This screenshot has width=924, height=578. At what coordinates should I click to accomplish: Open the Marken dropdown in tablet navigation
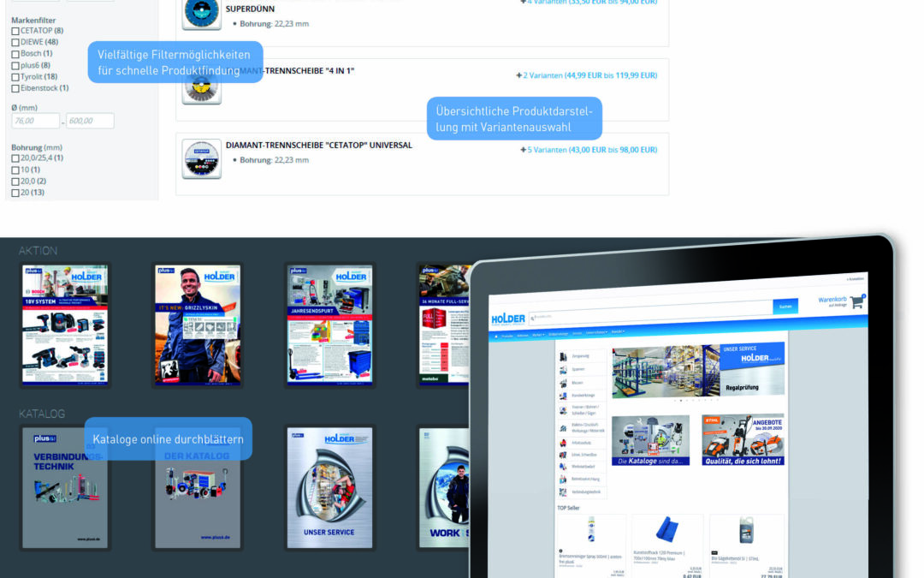coord(538,335)
